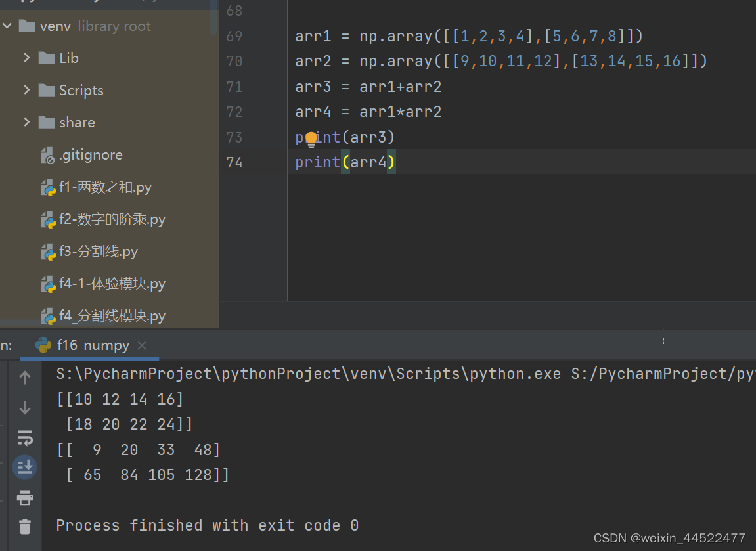The height and width of the screenshot is (551, 756).
Task: Expand the Lib folder
Action: pyautogui.click(x=26, y=58)
